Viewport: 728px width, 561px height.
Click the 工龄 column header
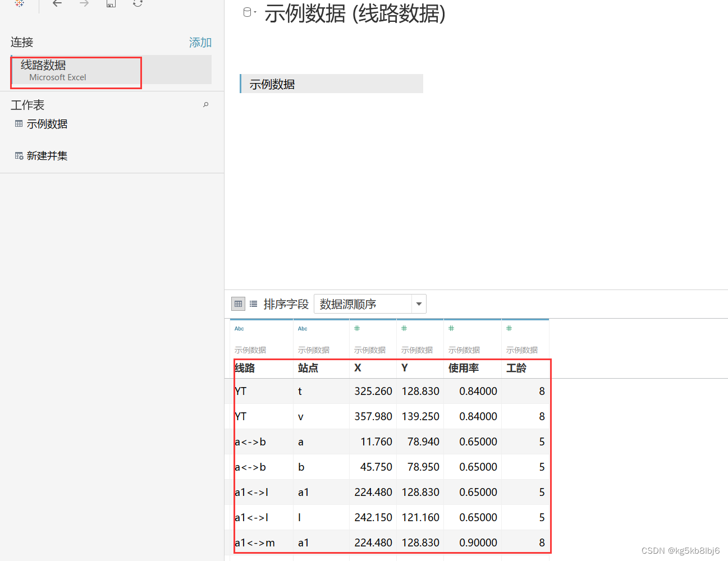click(516, 368)
